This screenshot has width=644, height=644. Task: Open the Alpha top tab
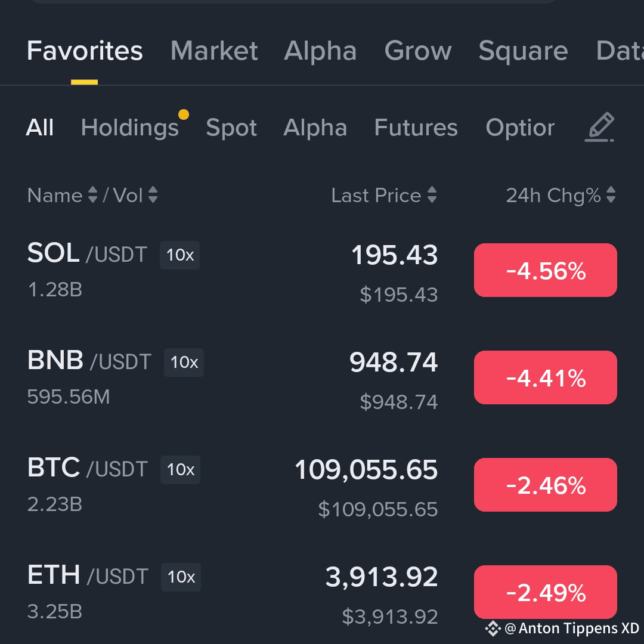tap(320, 51)
